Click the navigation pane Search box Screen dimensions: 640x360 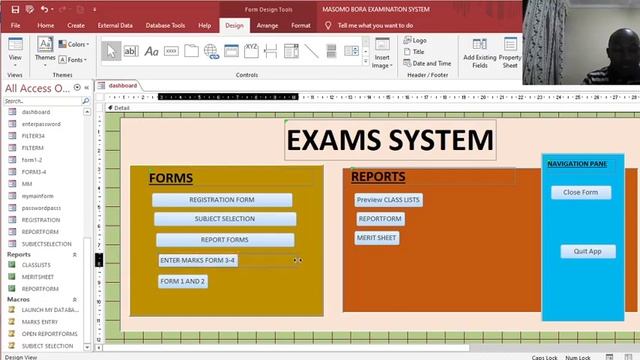42,100
